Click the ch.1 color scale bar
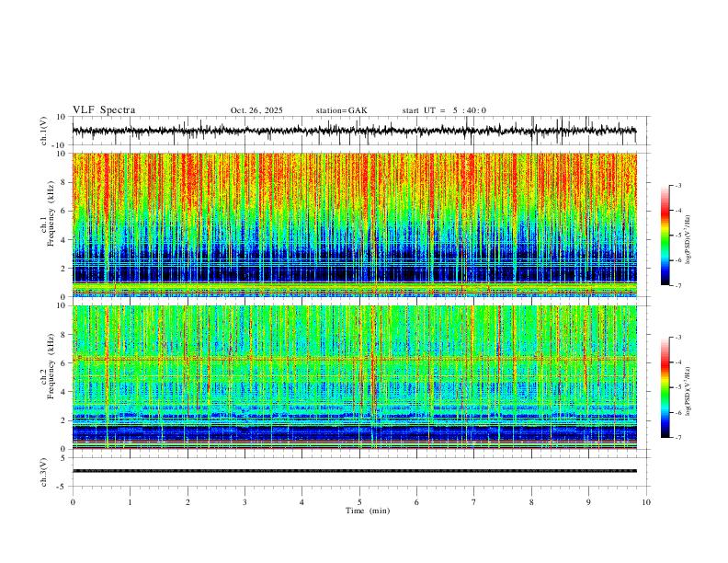 tap(665, 236)
